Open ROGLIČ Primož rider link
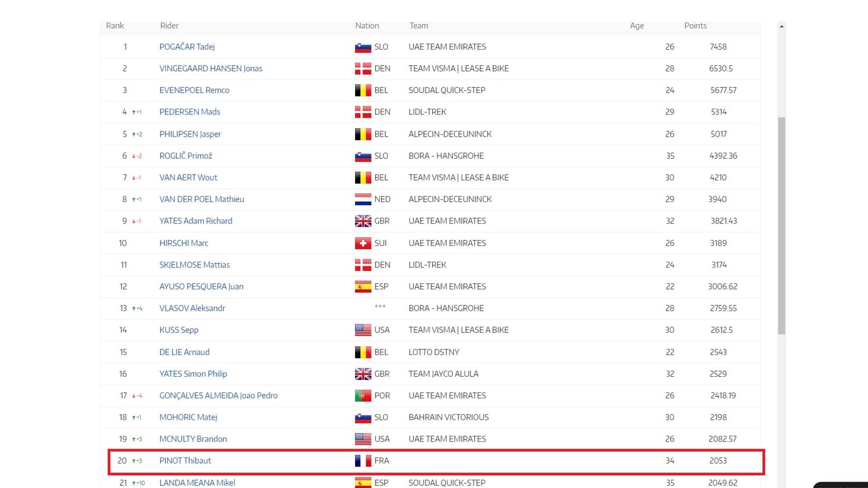 186,156
